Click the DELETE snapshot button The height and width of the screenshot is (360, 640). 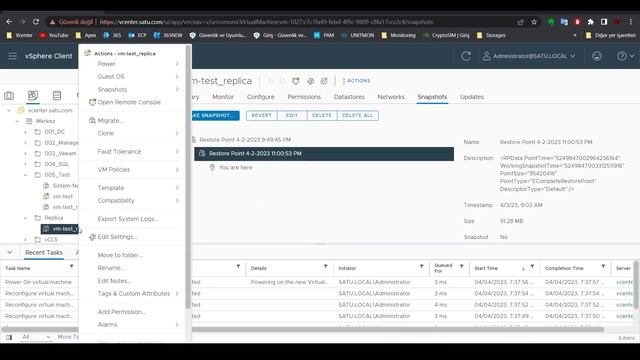click(322, 116)
